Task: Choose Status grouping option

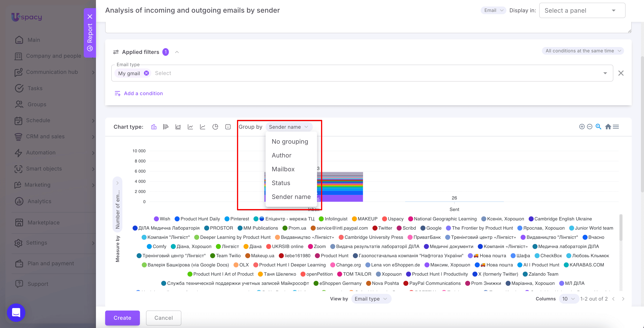Action: coord(291,183)
